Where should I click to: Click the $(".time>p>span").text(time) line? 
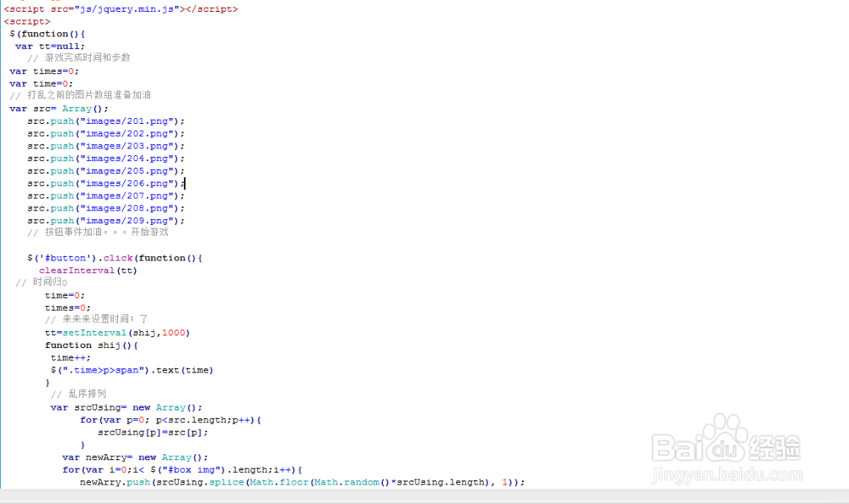(132, 370)
